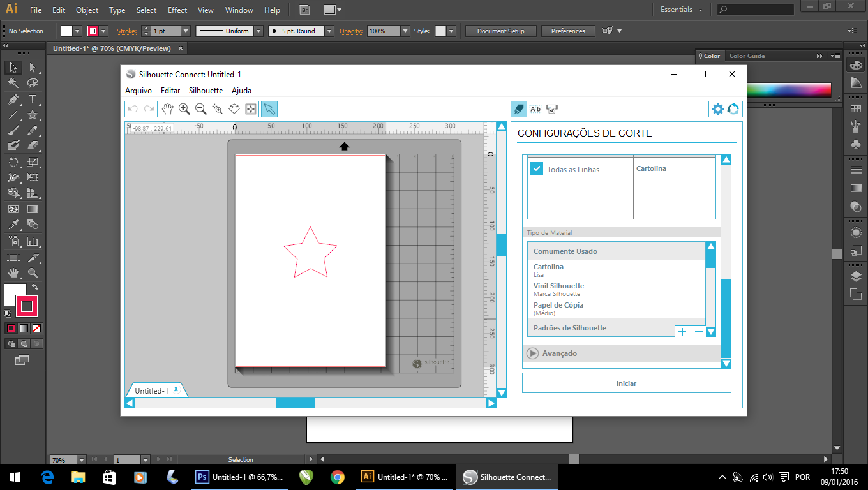Open Photoshop from the Windows taskbar
Screen dimensions: 868x490
coord(240,477)
